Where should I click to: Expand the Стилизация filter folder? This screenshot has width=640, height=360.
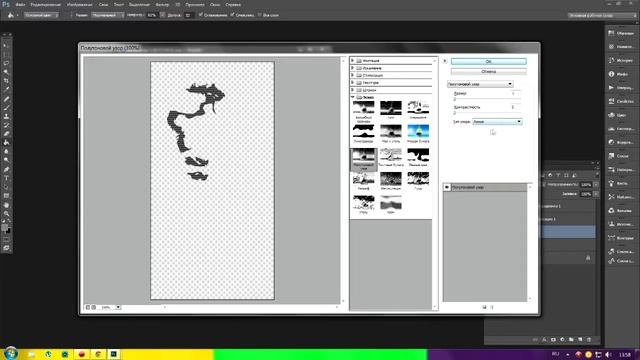[x=353, y=75]
